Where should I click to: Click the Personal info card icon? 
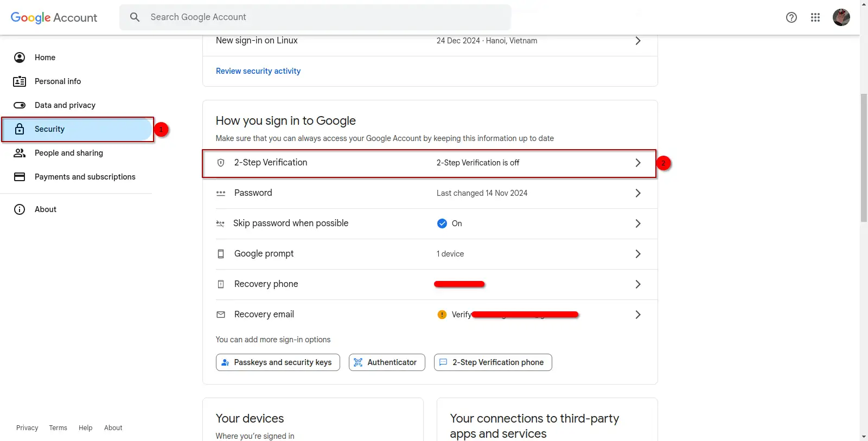(x=20, y=81)
